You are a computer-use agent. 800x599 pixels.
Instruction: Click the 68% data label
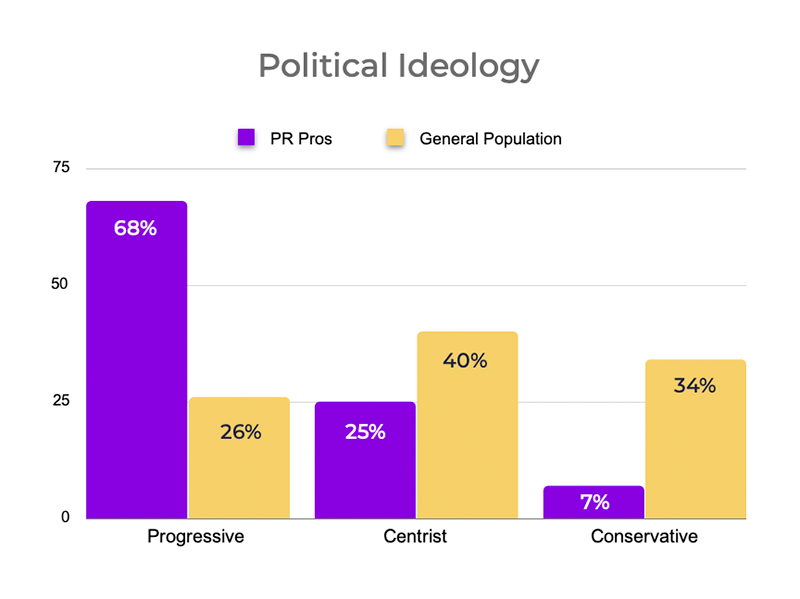pos(136,228)
